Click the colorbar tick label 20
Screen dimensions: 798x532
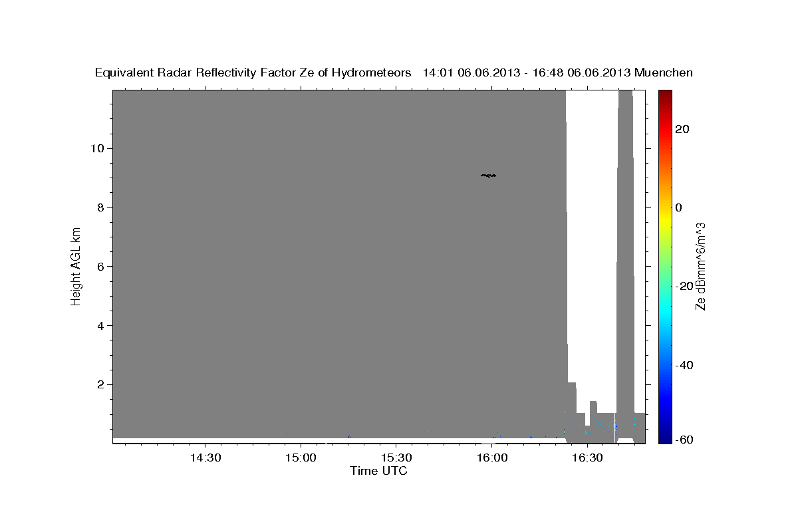click(x=682, y=129)
